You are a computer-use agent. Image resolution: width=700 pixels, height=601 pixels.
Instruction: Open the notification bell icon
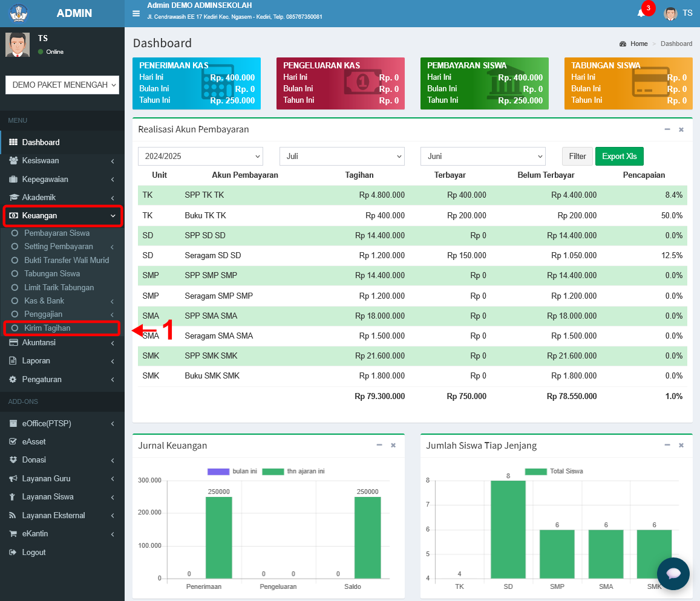[641, 13]
